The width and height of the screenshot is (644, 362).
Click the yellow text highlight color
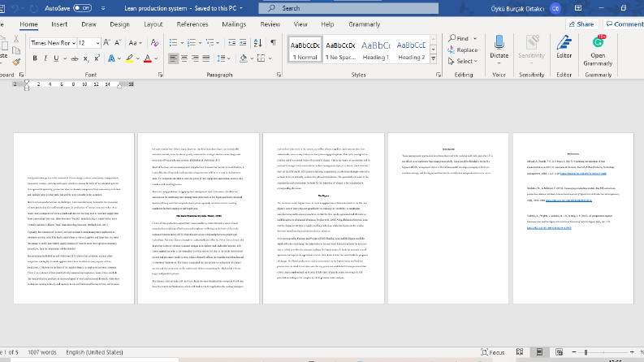click(x=129, y=58)
